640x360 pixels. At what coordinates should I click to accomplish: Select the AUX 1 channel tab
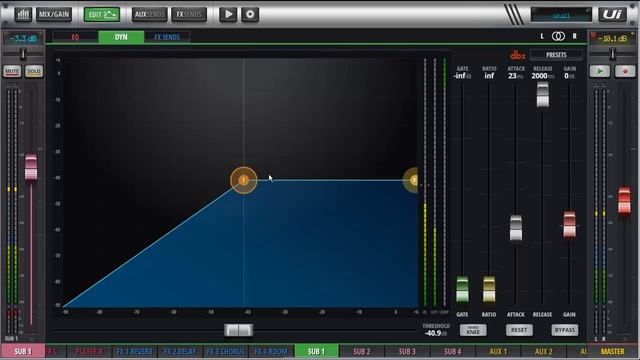[x=498, y=351]
